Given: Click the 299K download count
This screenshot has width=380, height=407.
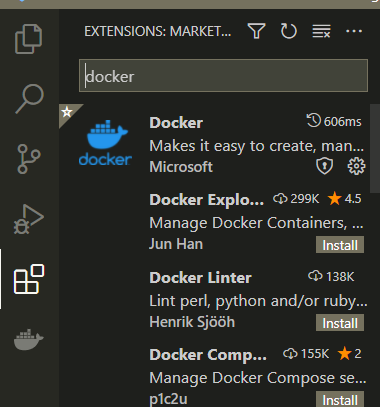Looking at the screenshot, I should pos(296,199).
